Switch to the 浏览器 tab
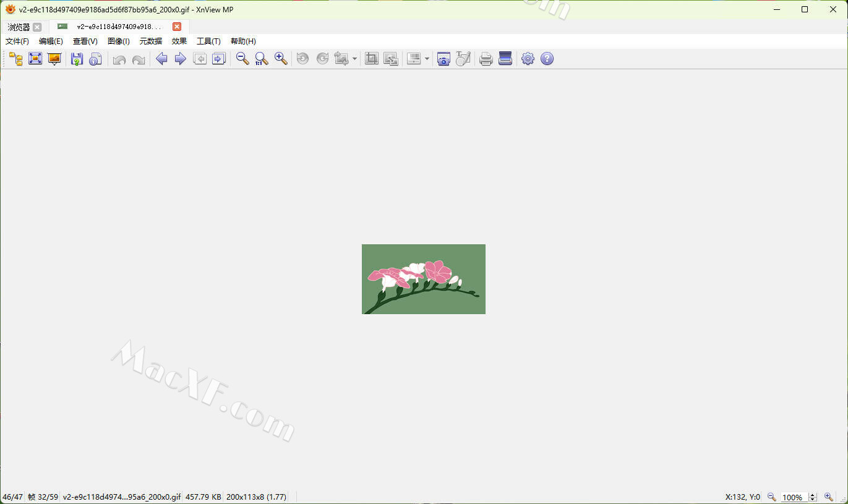This screenshot has width=848, height=504. 19,27
